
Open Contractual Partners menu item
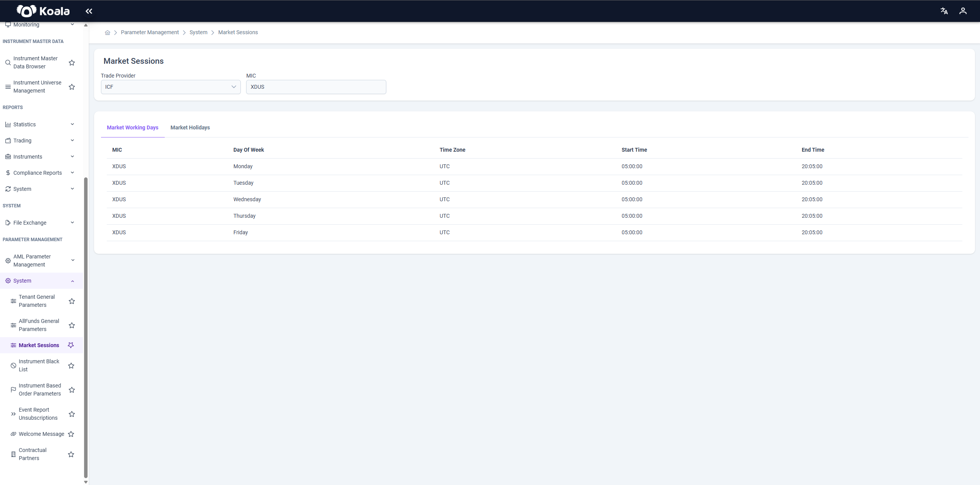33,454
